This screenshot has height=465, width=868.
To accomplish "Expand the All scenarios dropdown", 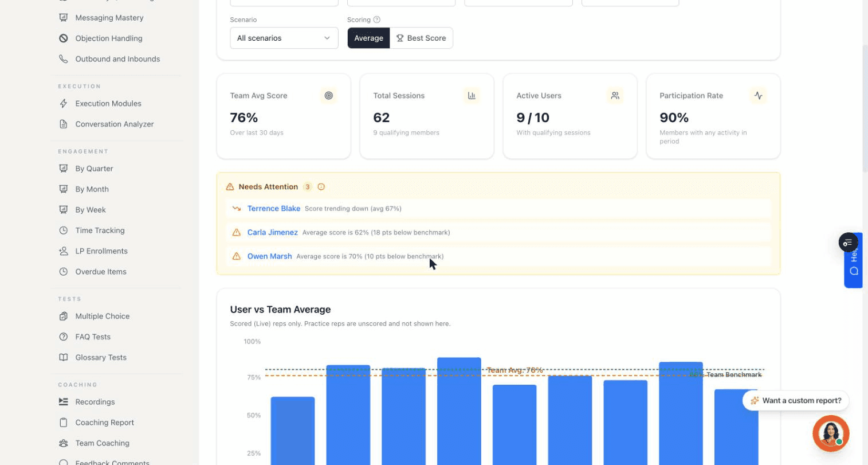I will pos(284,38).
